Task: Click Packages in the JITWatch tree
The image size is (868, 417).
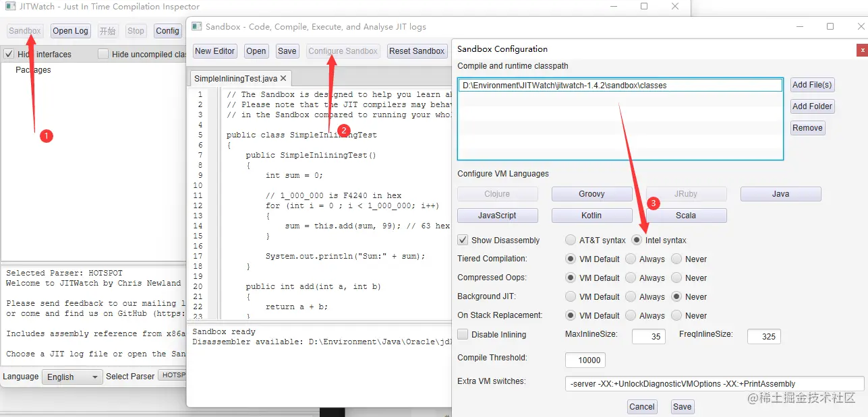Action: click(x=33, y=70)
